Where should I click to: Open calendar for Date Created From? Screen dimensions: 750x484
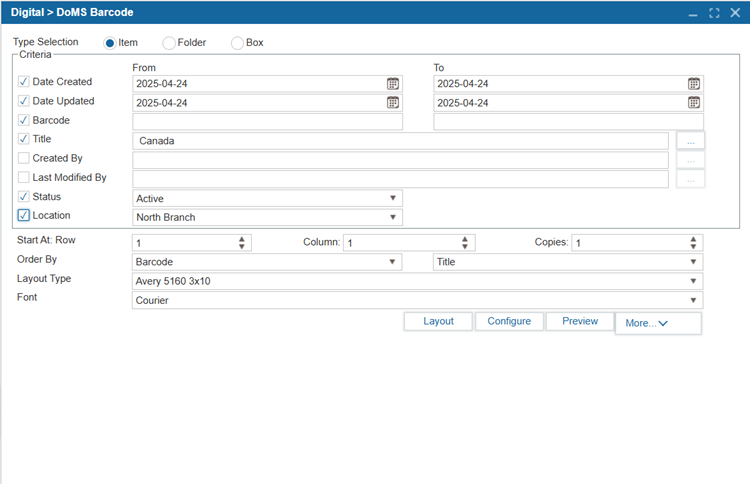(x=393, y=84)
